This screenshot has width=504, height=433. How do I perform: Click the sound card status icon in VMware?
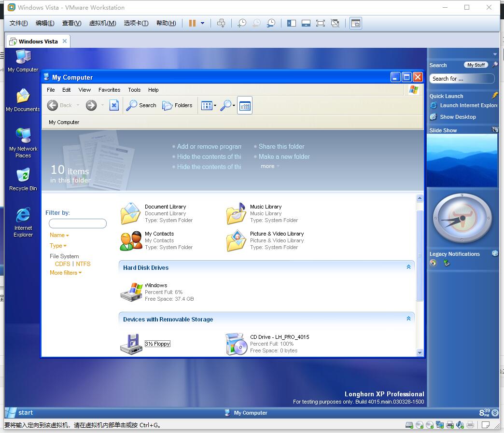coord(460,425)
